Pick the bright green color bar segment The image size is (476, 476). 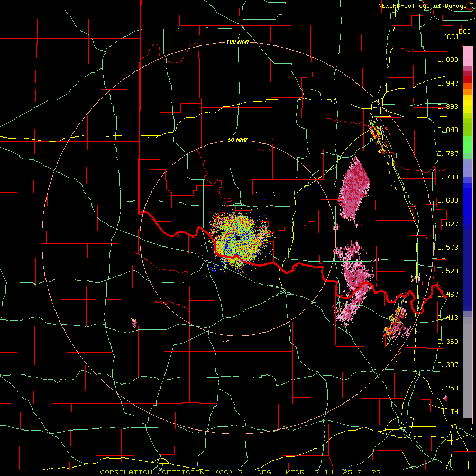tap(467, 144)
